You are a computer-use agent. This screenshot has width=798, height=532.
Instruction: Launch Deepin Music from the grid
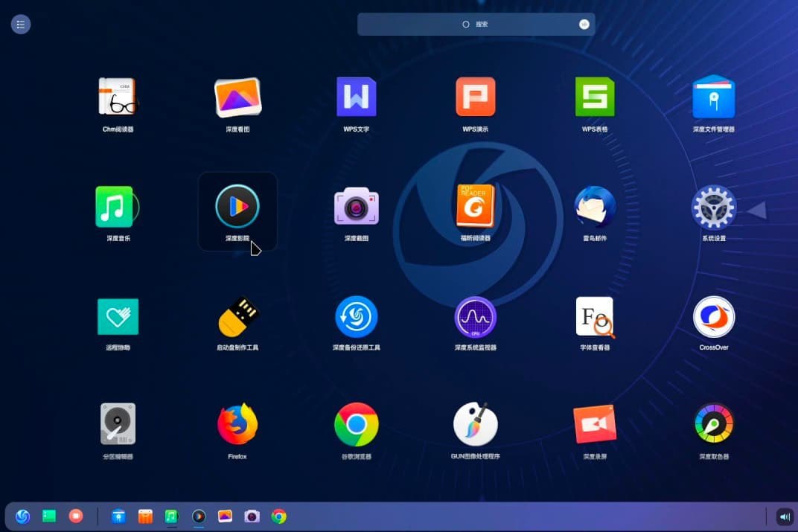[117, 207]
